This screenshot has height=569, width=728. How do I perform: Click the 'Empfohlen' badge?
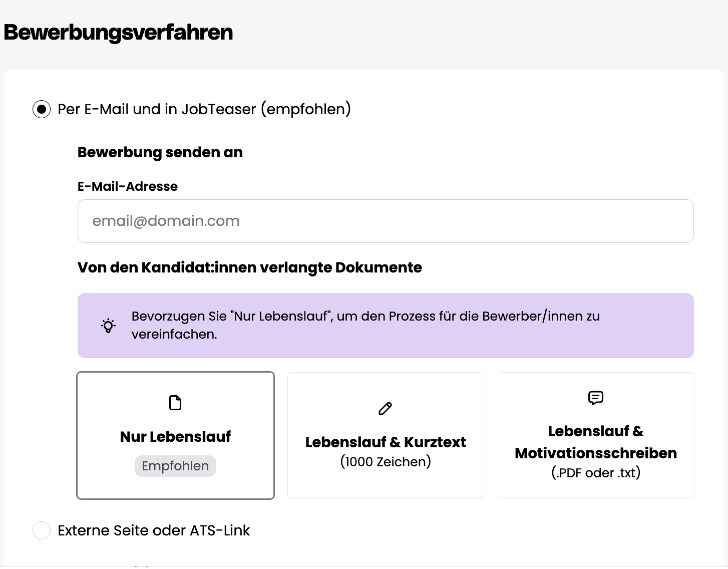175,466
